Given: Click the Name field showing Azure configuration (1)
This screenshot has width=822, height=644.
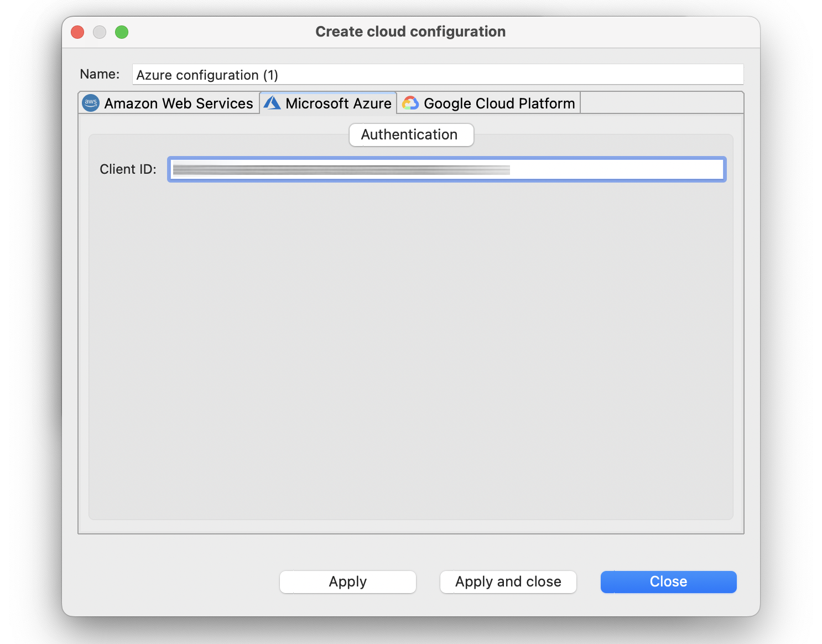Looking at the screenshot, I should pos(437,74).
